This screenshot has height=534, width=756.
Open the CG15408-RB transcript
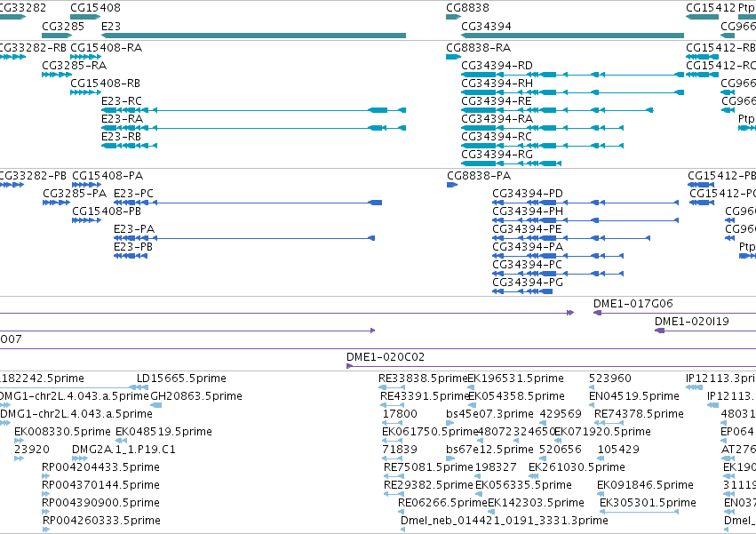pyautogui.click(x=85, y=92)
